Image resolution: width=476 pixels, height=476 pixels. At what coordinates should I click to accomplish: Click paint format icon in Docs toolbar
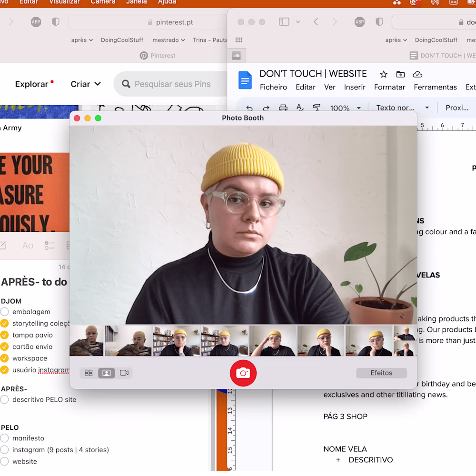coord(317,108)
